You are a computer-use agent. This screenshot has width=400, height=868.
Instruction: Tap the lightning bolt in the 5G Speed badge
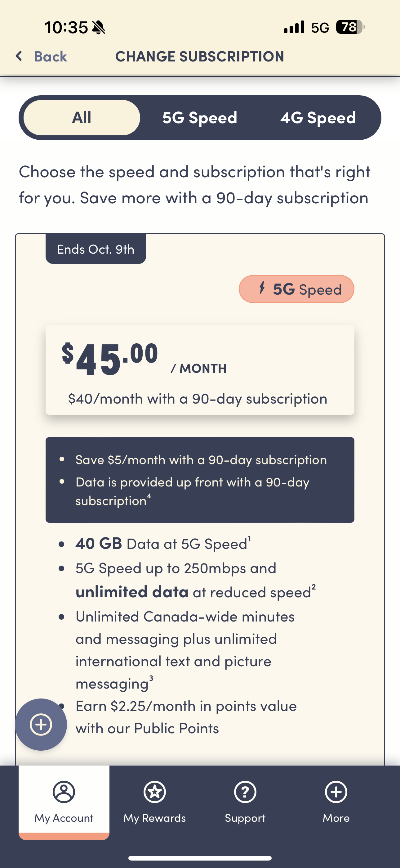[x=262, y=289]
